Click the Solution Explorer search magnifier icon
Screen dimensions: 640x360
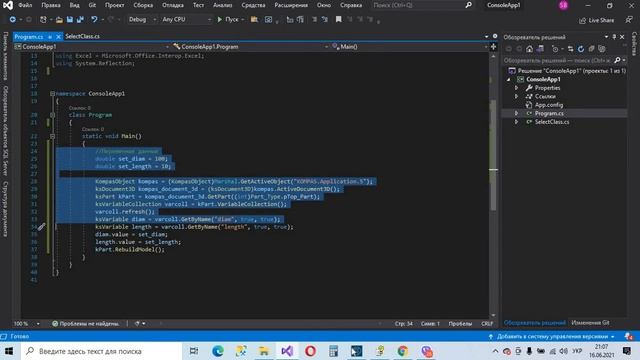tap(617, 60)
